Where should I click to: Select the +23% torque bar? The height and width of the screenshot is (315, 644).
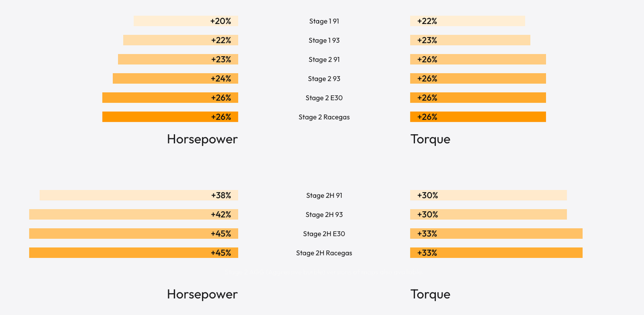[470, 40]
